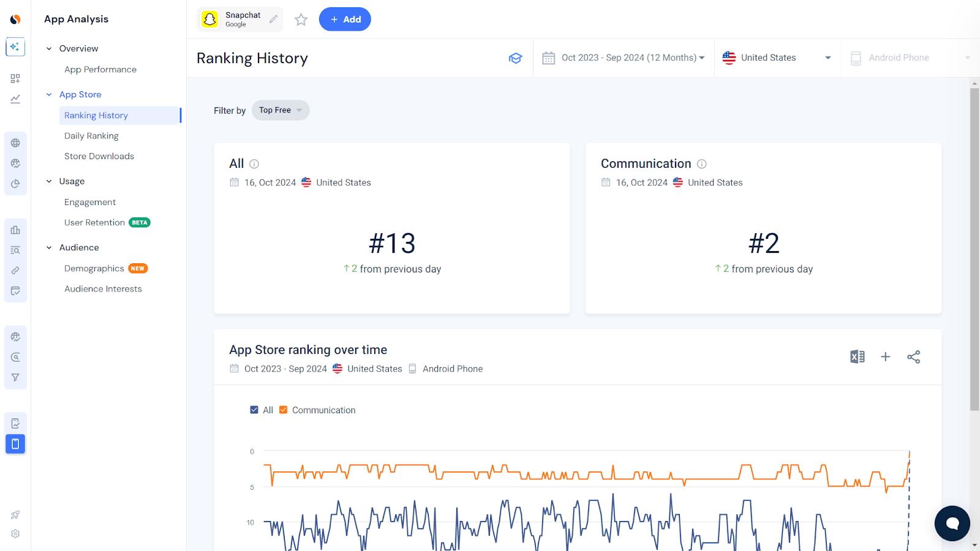
Task: Open the Oct 2023 - Sep 2024 date range picker
Action: [x=624, y=58]
